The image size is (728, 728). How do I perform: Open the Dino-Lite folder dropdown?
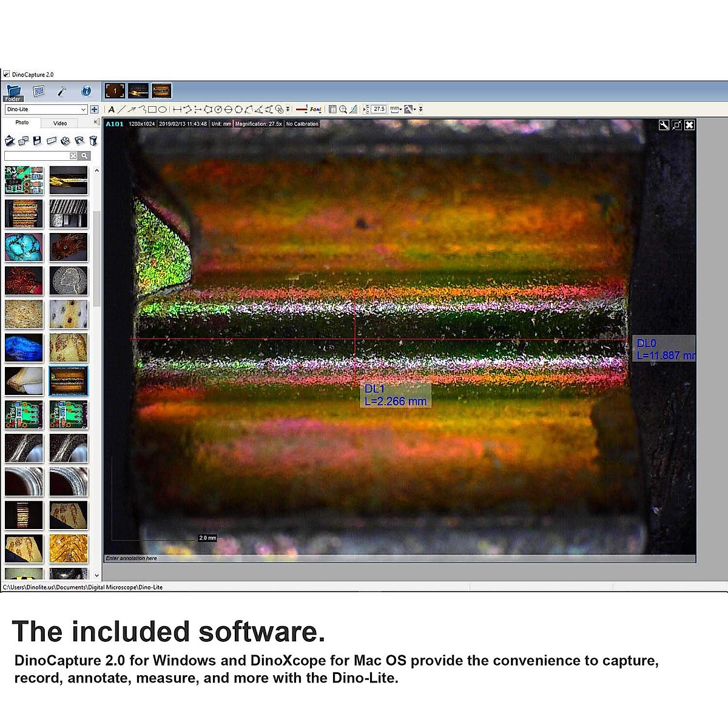[83, 110]
